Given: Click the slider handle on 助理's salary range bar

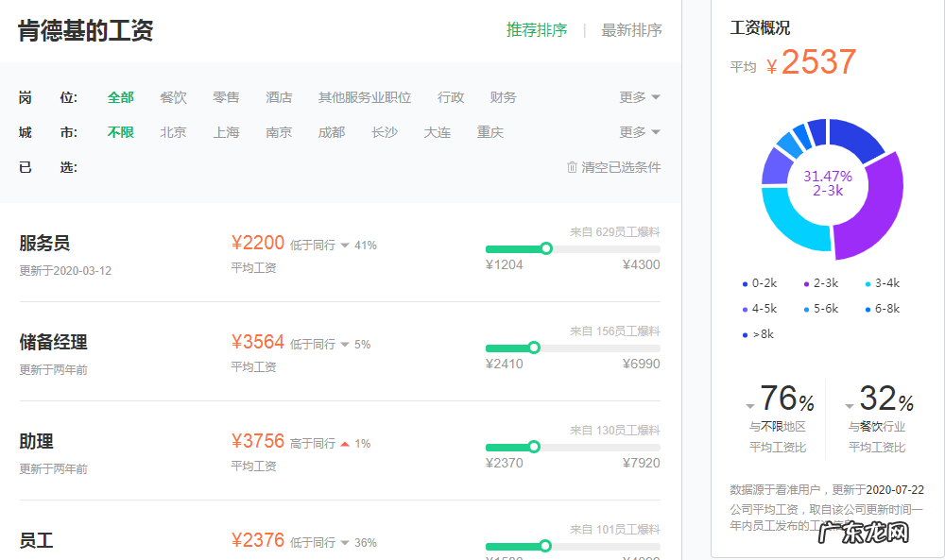Looking at the screenshot, I should click(535, 447).
